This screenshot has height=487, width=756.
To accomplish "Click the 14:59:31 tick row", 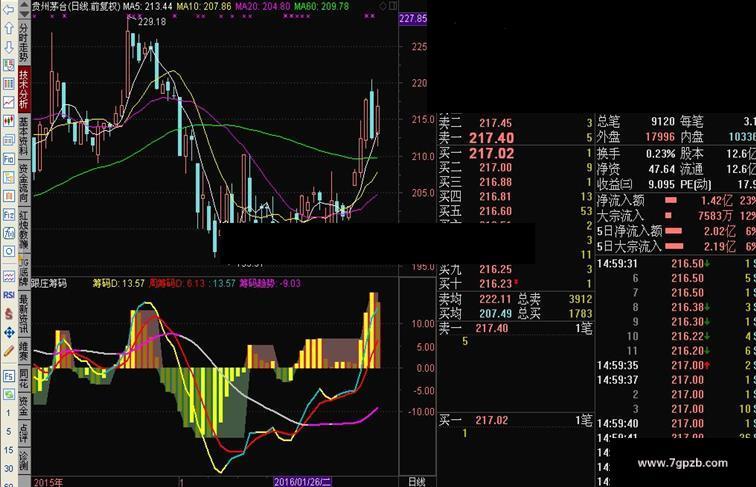I will 676,263.
